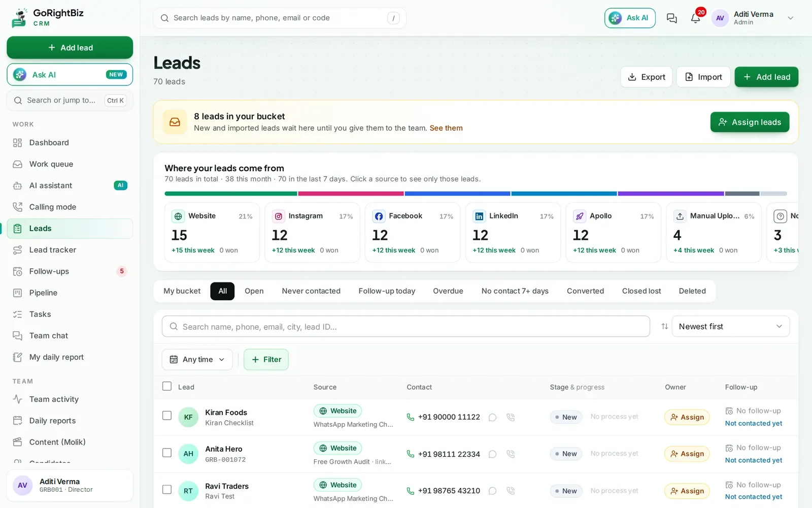
Task: Switch to the Closed lost tab
Action: [x=641, y=291]
